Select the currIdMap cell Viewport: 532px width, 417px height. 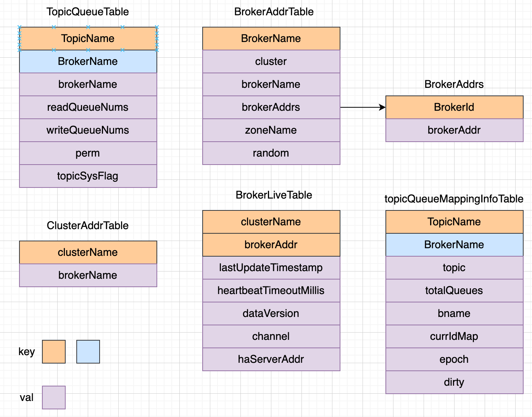[454, 336]
